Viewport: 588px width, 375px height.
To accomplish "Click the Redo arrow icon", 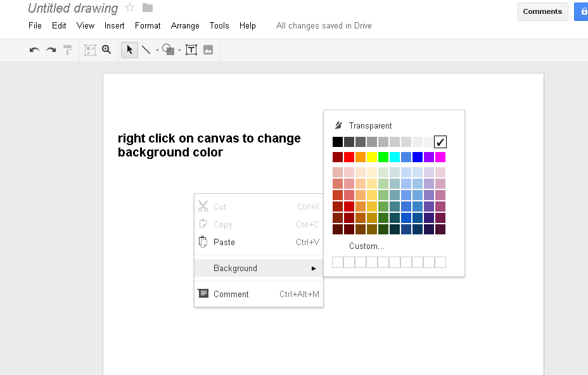I will click(51, 50).
